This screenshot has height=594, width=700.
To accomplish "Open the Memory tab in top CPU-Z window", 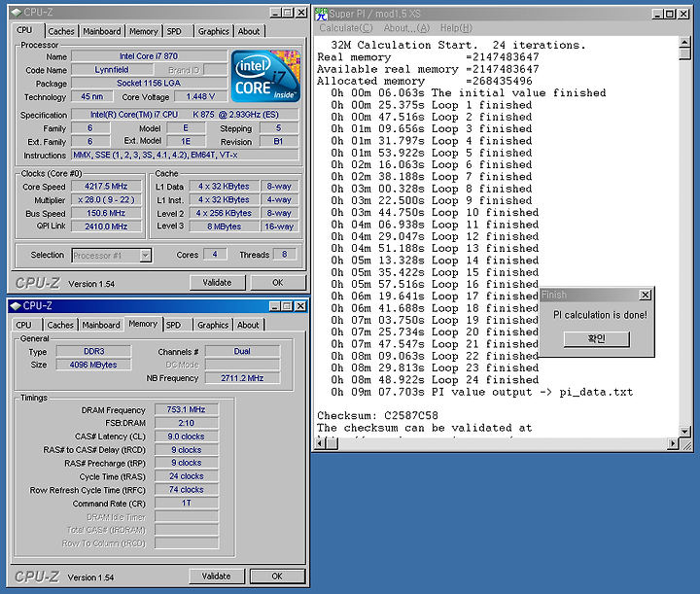I will pyautogui.click(x=144, y=31).
